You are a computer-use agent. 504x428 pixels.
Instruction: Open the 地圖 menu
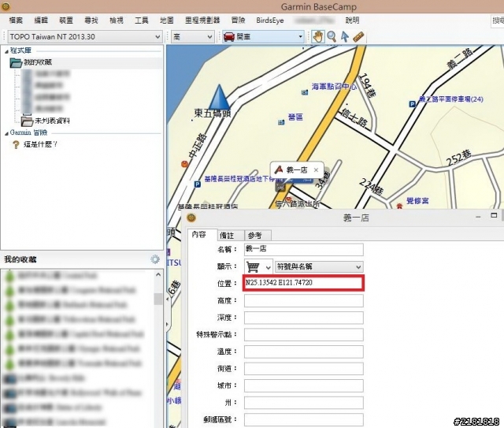[x=166, y=20]
